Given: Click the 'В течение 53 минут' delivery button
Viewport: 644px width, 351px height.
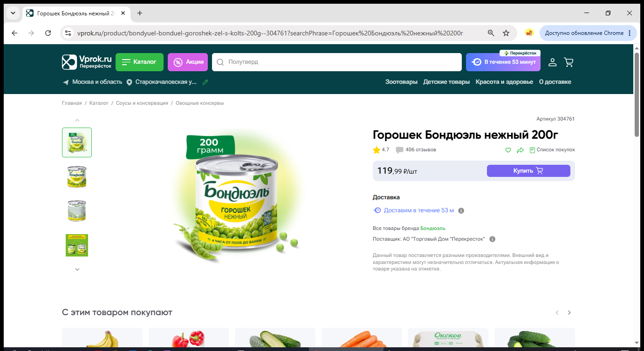Looking at the screenshot, I should [503, 62].
